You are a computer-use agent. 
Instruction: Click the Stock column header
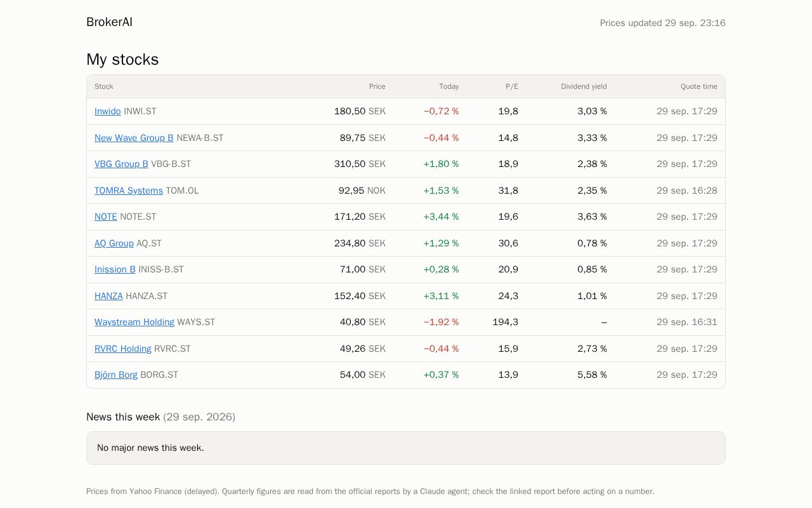(x=104, y=86)
